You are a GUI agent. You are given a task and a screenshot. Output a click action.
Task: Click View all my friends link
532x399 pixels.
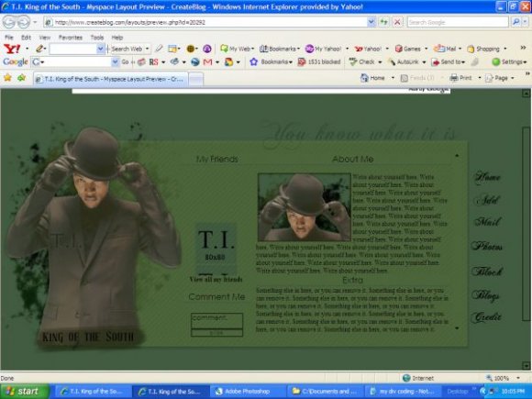coord(216,280)
